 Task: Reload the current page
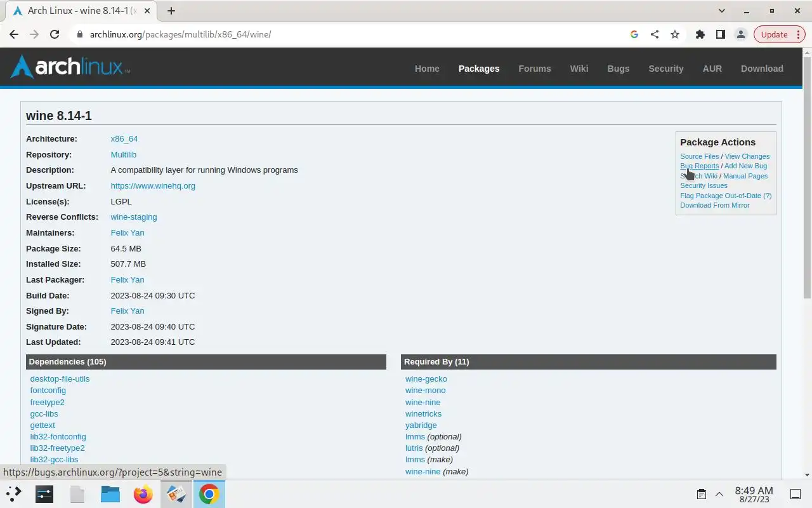click(x=55, y=34)
